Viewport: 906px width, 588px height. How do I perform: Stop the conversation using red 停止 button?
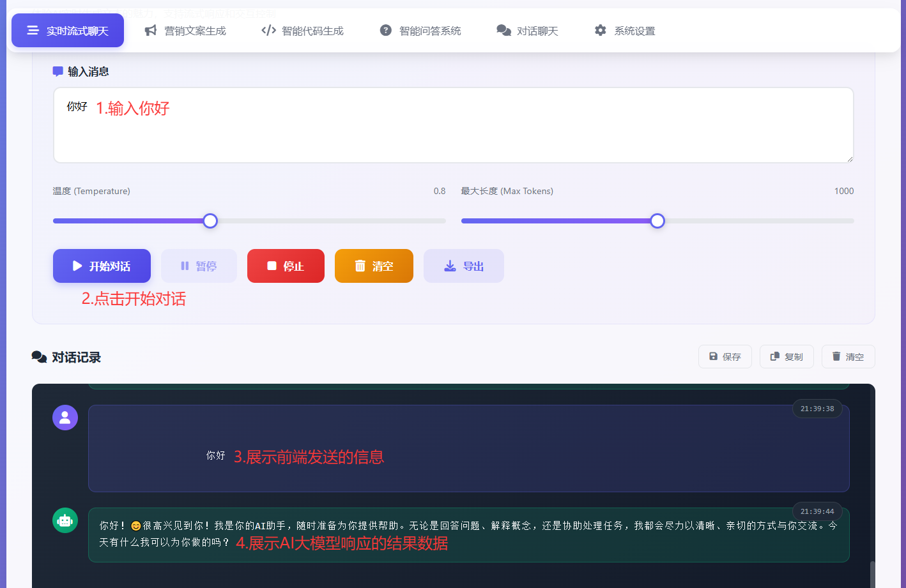[x=286, y=266]
